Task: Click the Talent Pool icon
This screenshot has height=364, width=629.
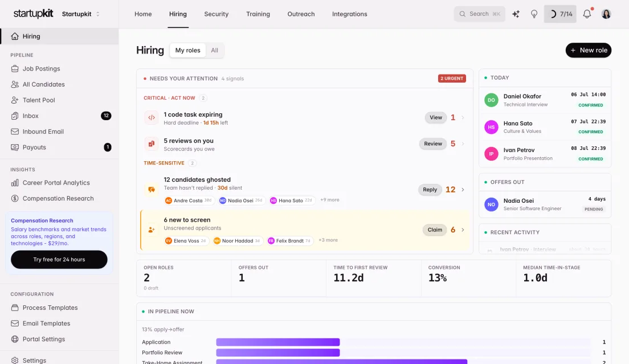Action: click(x=15, y=100)
